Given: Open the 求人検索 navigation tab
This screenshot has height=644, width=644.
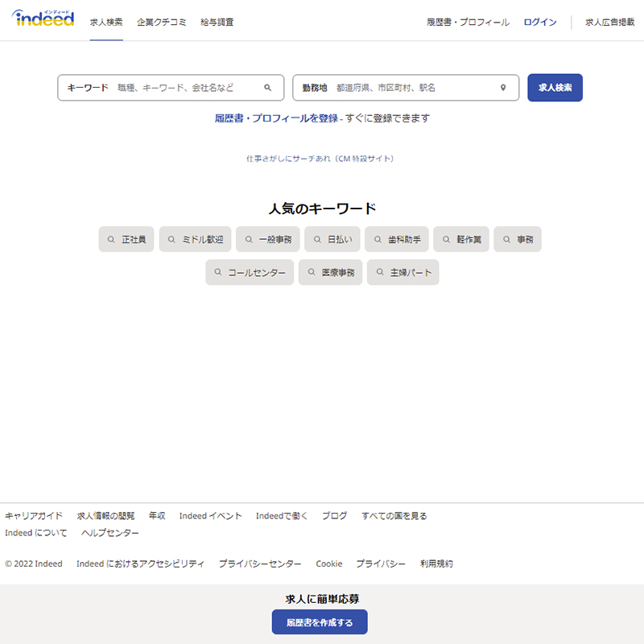Looking at the screenshot, I should coord(106,22).
